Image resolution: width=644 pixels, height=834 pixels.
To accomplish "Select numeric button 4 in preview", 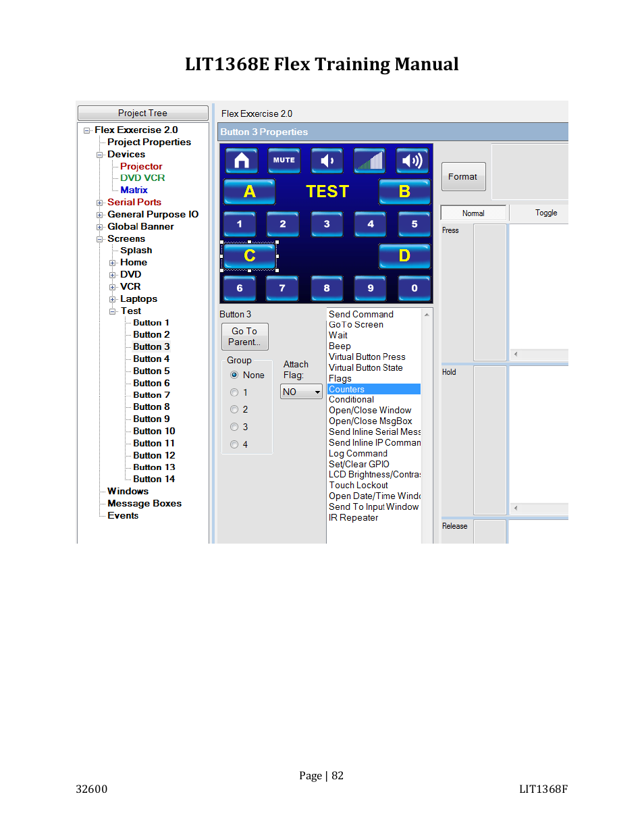I will (x=371, y=224).
